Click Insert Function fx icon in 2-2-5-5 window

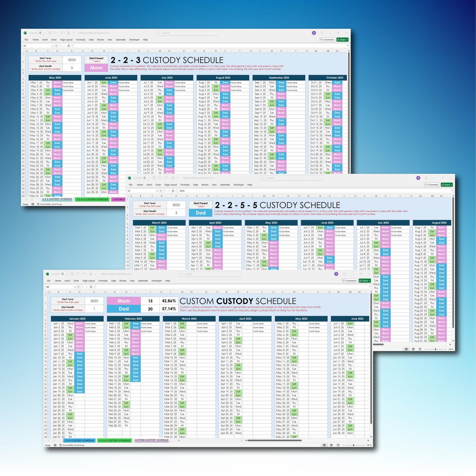point(173,191)
